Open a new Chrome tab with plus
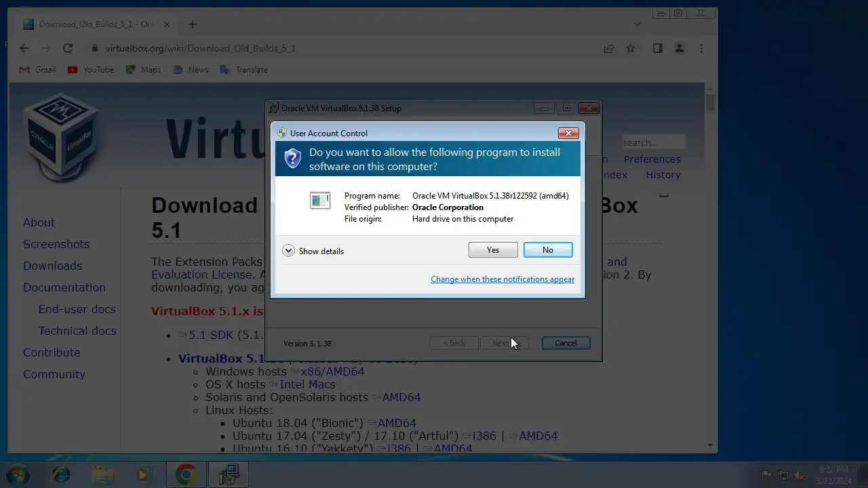The width and height of the screenshot is (868, 488). tap(193, 24)
